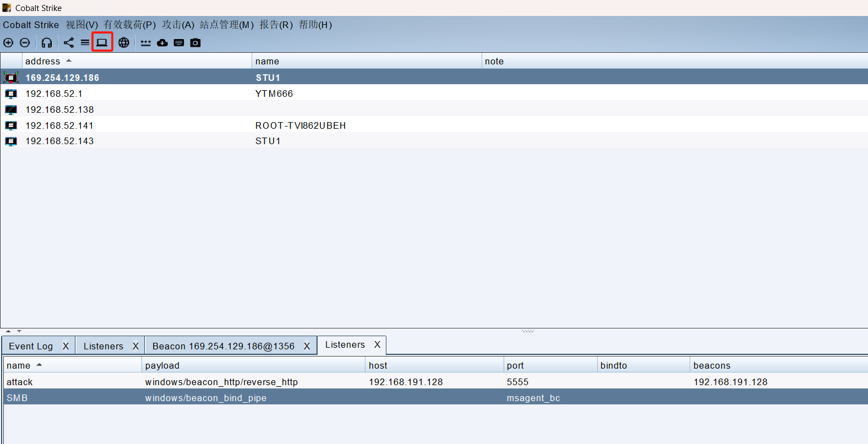
Task: Select address 192.168.52.143
Action: click(x=59, y=141)
